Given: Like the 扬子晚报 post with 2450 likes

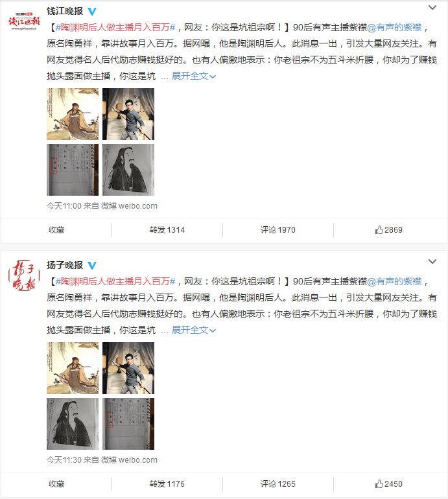Looking at the screenshot, I should click(x=388, y=483).
